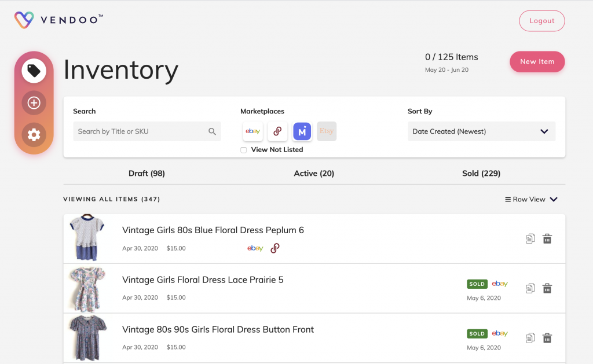Click the inventory tag icon in sidebar
Image resolution: width=593 pixels, height=364 pixels.
[34, 71]
